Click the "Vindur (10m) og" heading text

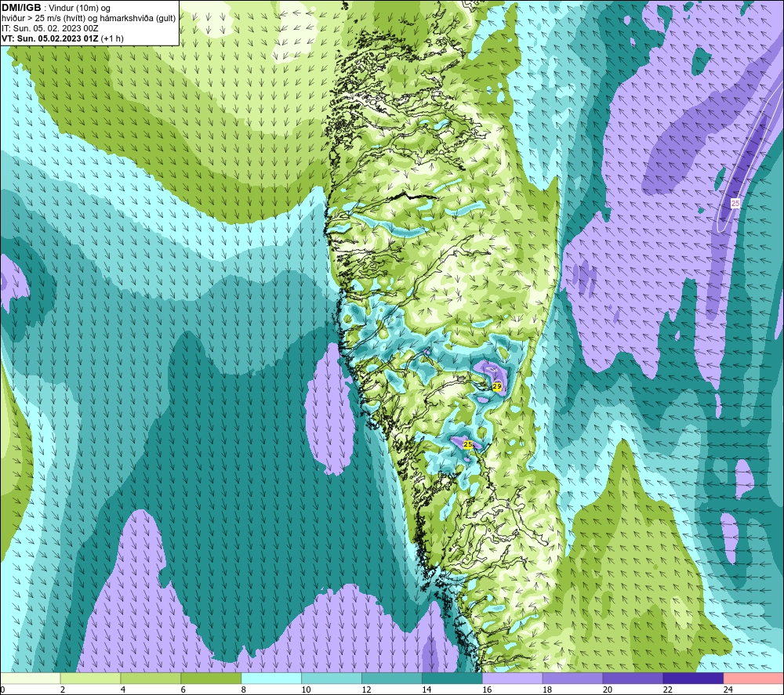(79, 8)
